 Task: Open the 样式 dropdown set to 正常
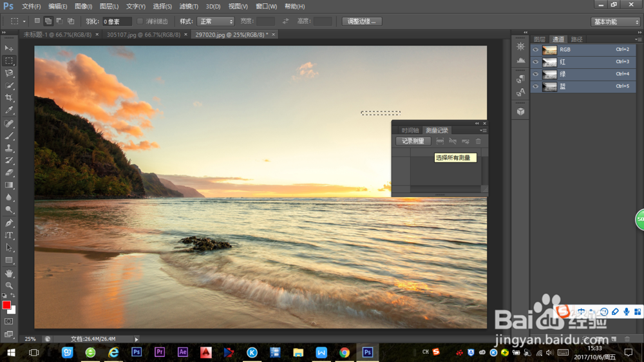pyautogui.click(x=216, y=21)
